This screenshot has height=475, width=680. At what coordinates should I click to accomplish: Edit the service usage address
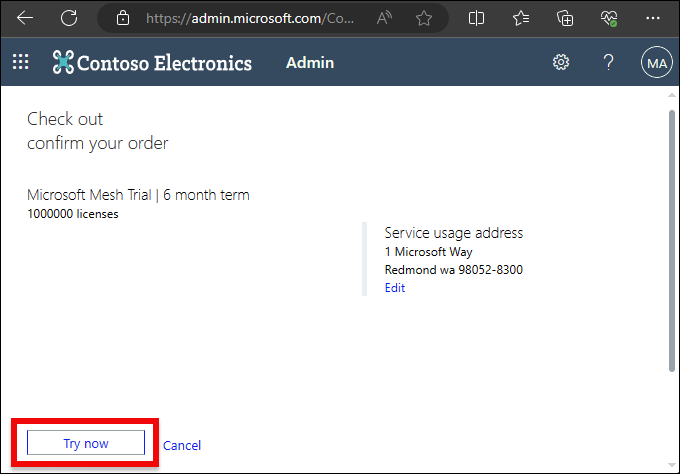tap(395, 288)
